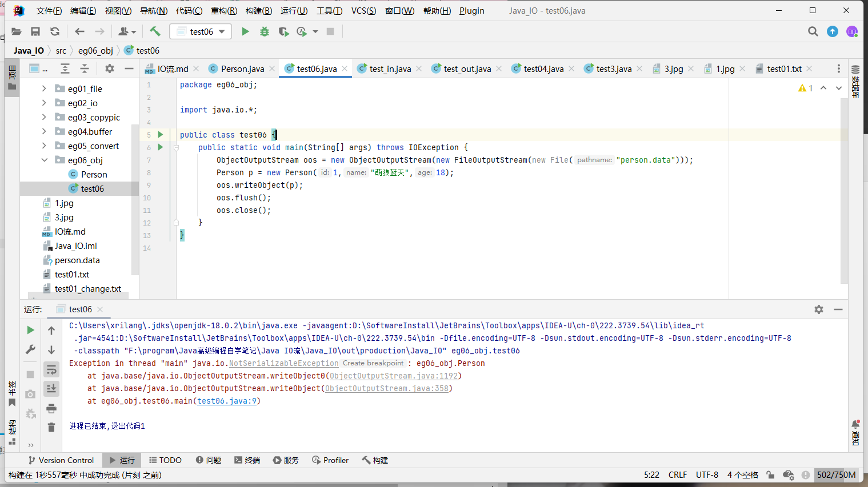Hide the project tool window
The width and height of the screenshot is (868, 487).
point(129,69)
